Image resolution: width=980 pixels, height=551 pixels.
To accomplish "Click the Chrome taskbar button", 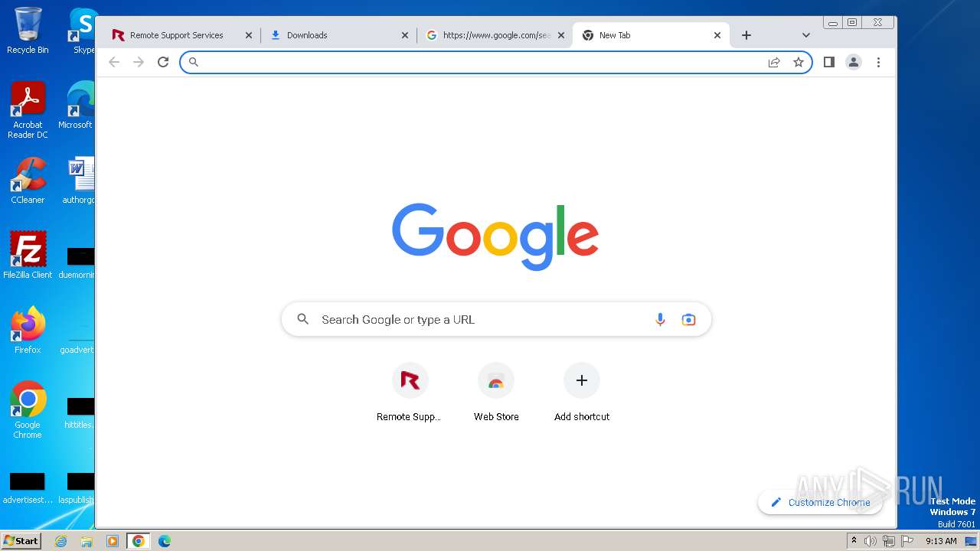I will click(x=138, y=541).
